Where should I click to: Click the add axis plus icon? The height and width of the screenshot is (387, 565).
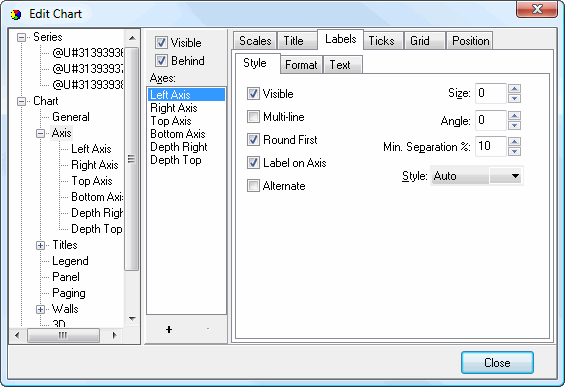[x=169, y=329]
